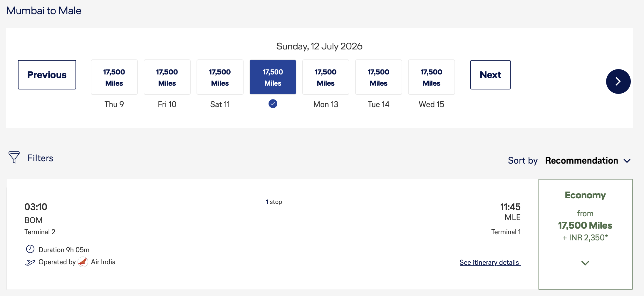Pick Tue 14 fare tile

378,77
